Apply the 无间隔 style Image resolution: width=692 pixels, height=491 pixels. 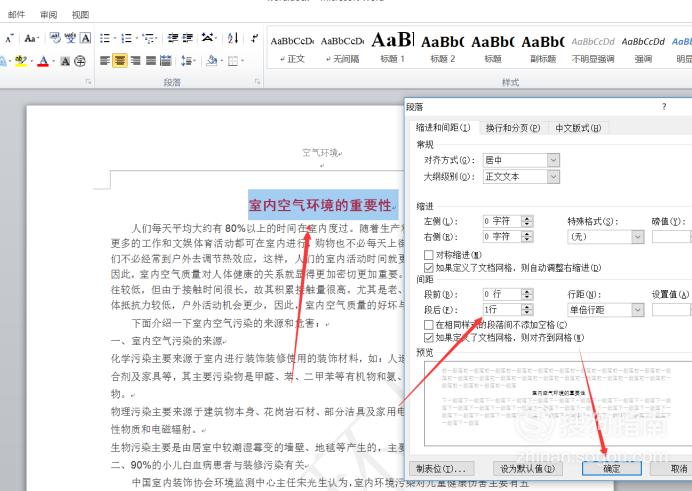[x=342, y=47]
